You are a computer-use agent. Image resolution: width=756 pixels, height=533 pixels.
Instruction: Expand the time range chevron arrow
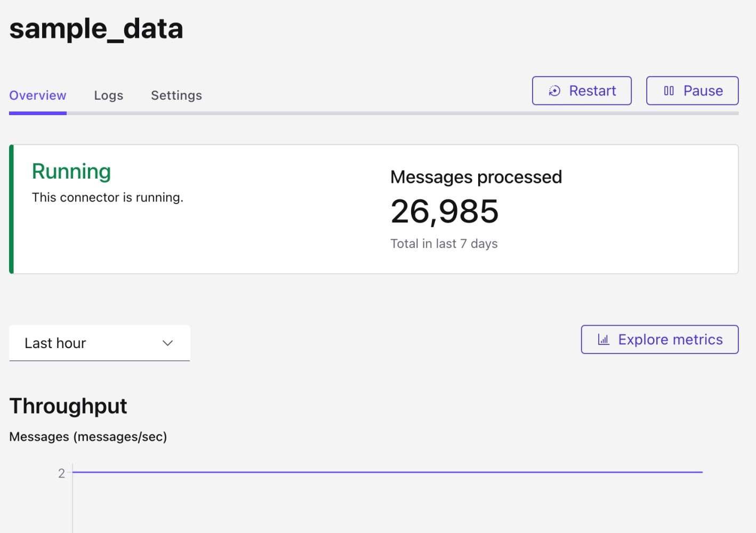tap(168, 343)
